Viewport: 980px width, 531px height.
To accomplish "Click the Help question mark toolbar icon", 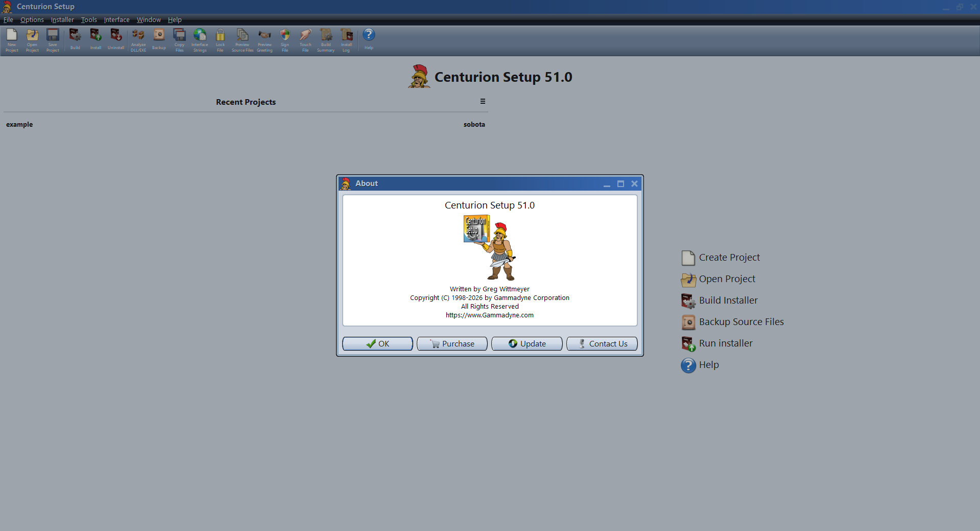I will tap(369, 39).
